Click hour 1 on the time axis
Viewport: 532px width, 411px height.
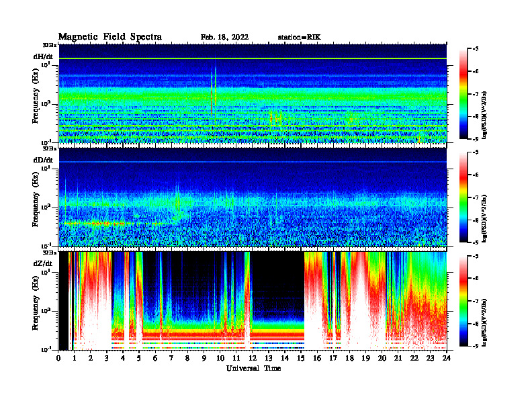click(x=75, y=358)
